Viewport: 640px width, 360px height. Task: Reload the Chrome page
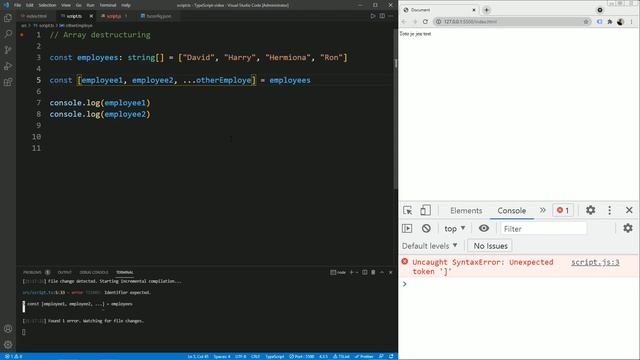click(x=425, y=22)
